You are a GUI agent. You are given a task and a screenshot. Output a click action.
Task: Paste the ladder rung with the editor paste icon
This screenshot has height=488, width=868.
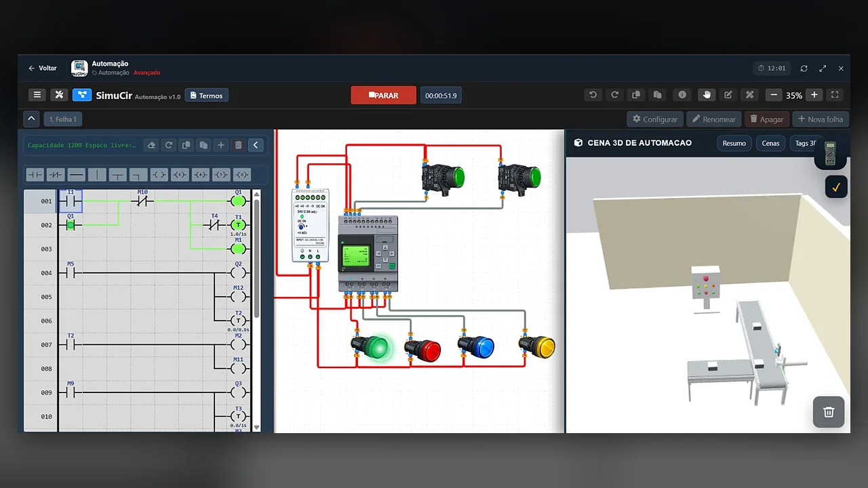point(203,145)
